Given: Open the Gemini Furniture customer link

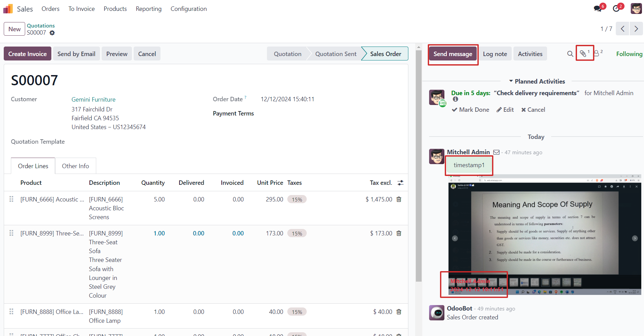Looking at the screenshot, I should coord(94,100).
